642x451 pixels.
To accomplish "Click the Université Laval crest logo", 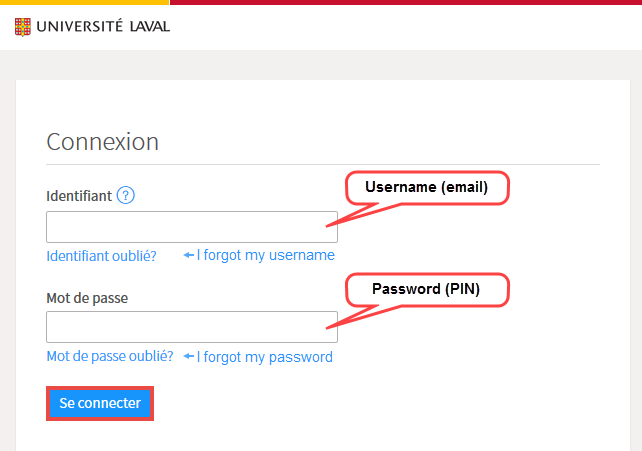I will point(23,27).
